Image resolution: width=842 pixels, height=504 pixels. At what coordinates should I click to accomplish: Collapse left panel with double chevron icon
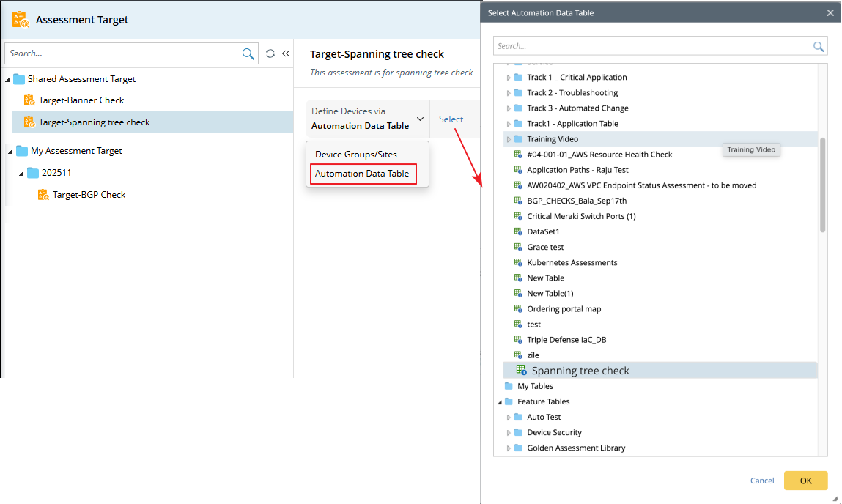click(286, 53)
